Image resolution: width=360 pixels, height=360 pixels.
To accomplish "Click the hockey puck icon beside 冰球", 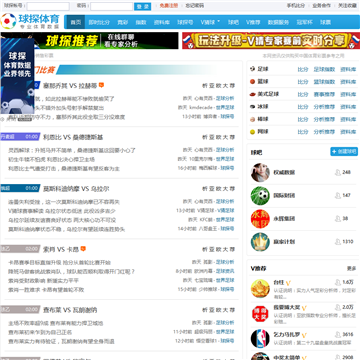I will (252, 107).
